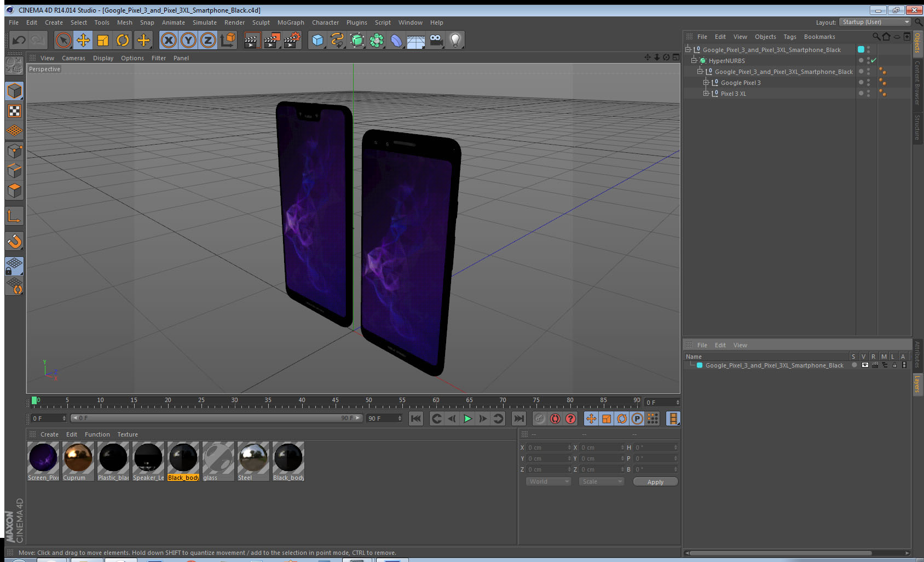Select Points mode in left palette
Screen dimensions: 924x562
[x=14, y=151]
